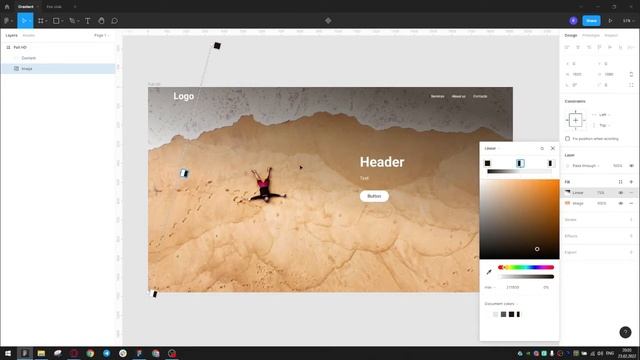This screenshot has width=640, height=360.
Task: Close the Linear gradient popup
Action: point(553,149)
